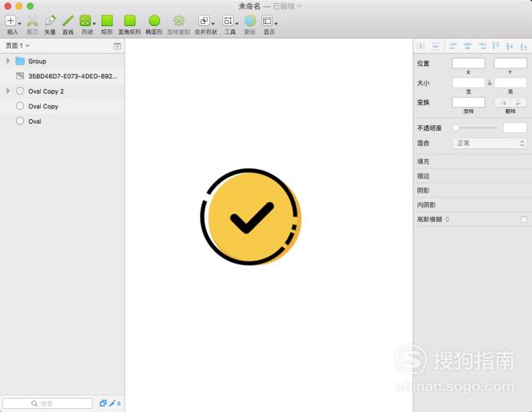Open the 工具 tools icon
Viewport: 532px width, 412px height.
click(x=228, y=21)
